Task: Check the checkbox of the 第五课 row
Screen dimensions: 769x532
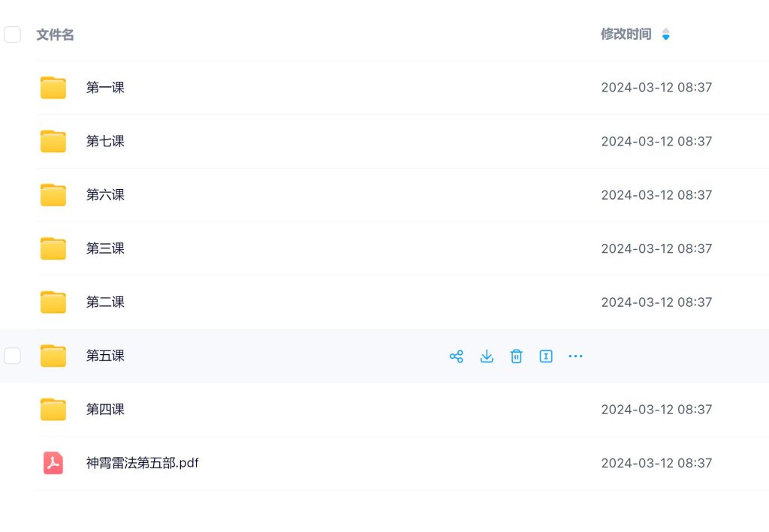Action: [12, 356]
